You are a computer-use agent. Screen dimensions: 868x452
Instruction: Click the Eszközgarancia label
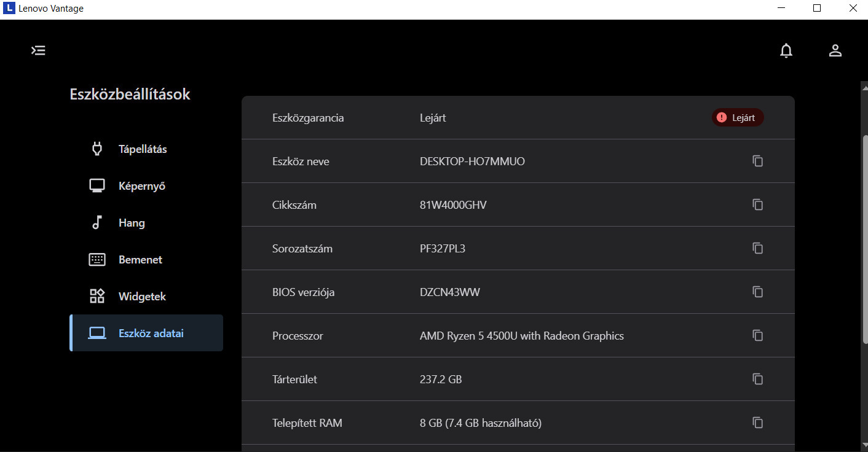click(308, 118)
